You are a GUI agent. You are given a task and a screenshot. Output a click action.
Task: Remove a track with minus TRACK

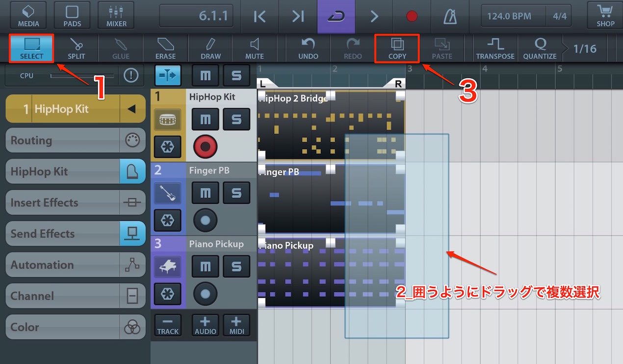tap(168, 325)
